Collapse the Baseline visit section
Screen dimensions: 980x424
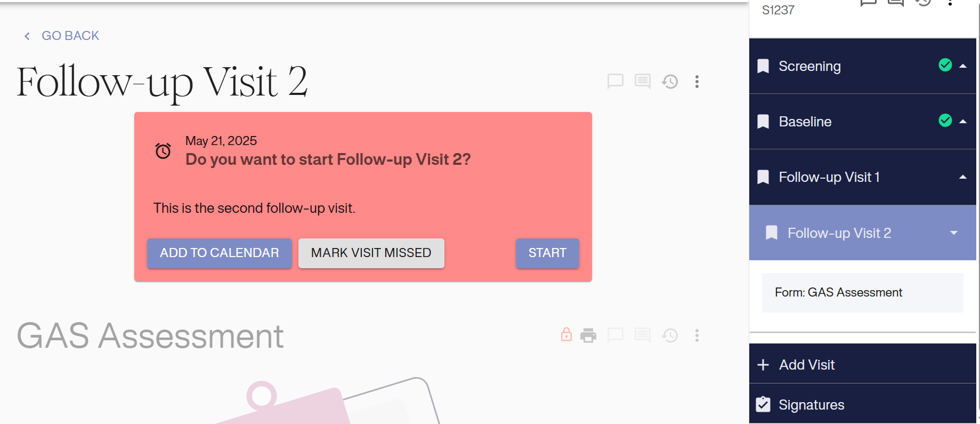[x=962, y=122]
